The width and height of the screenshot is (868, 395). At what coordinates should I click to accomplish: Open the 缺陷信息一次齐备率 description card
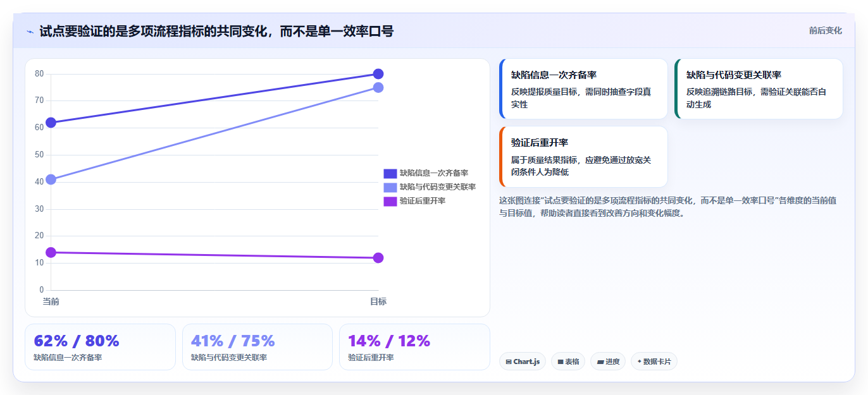(x=583, y=89)
